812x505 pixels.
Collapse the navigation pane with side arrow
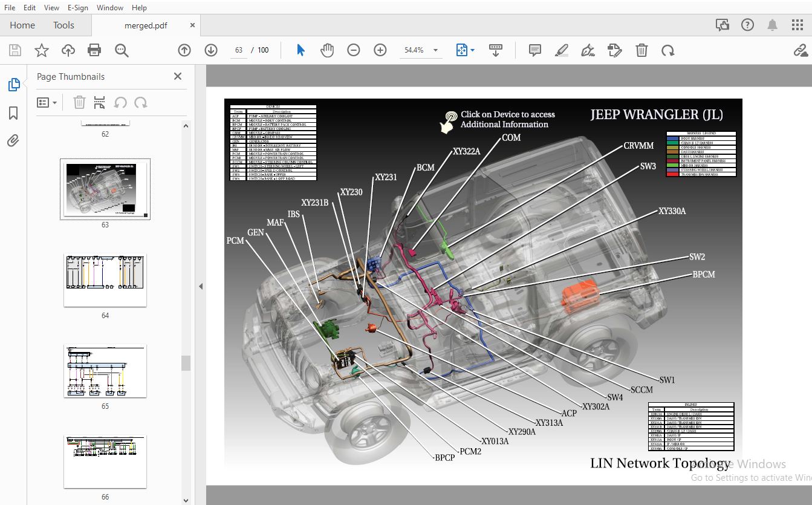[x=201, y=286]
